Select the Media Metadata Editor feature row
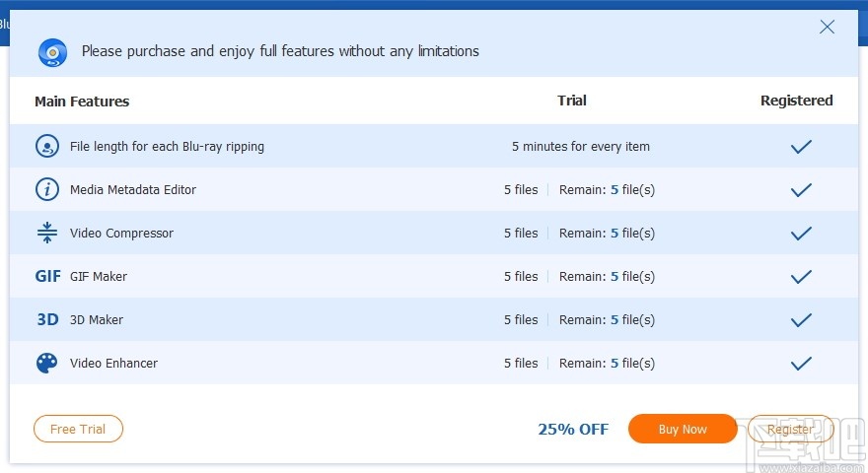Viewport: 868px width, 473px height. click(x=133, y=190)
